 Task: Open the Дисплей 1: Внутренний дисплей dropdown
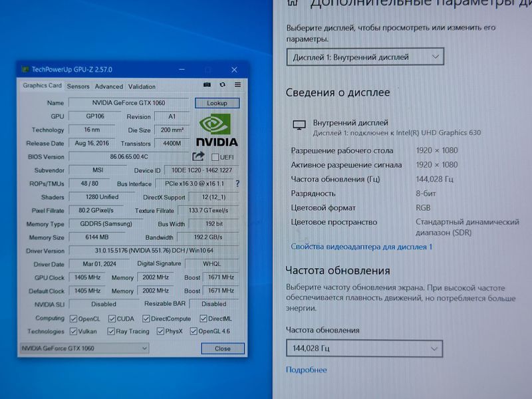pos(365,57)
